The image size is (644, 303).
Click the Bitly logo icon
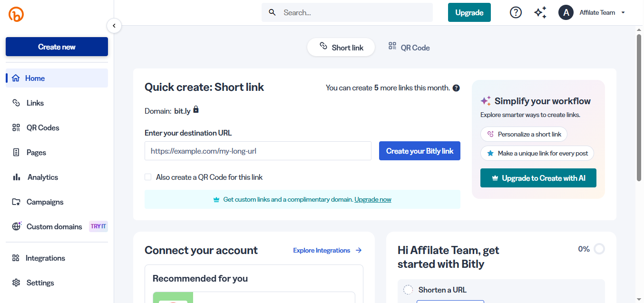[16, 14]
